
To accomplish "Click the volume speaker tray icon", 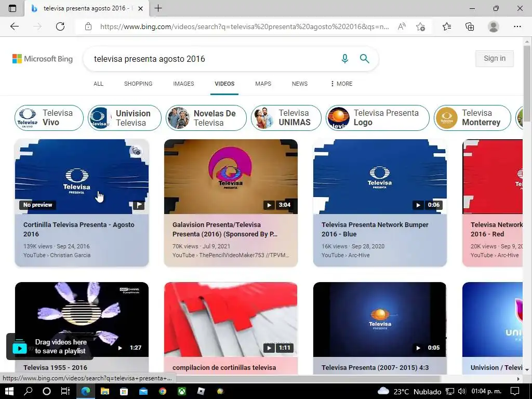I will [x=461, y=391].
